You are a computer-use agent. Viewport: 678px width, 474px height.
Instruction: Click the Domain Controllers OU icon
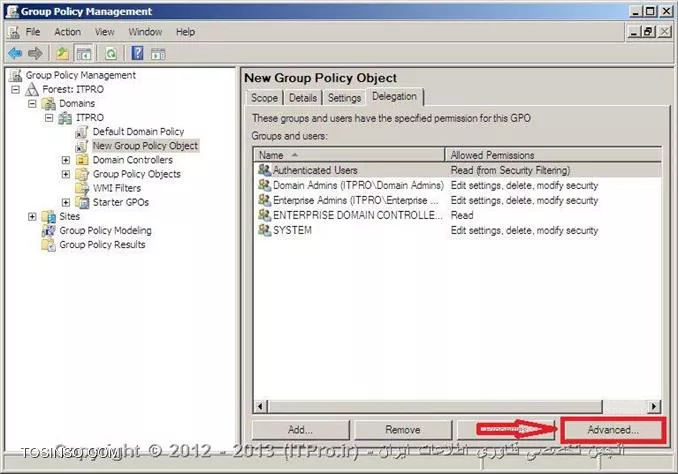tap(82, 160)
